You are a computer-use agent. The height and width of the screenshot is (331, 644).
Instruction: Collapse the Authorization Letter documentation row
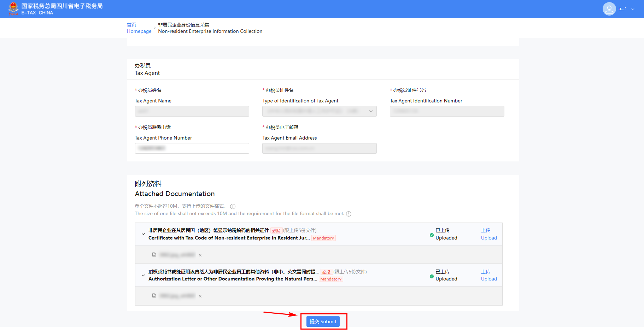[143, 275]
